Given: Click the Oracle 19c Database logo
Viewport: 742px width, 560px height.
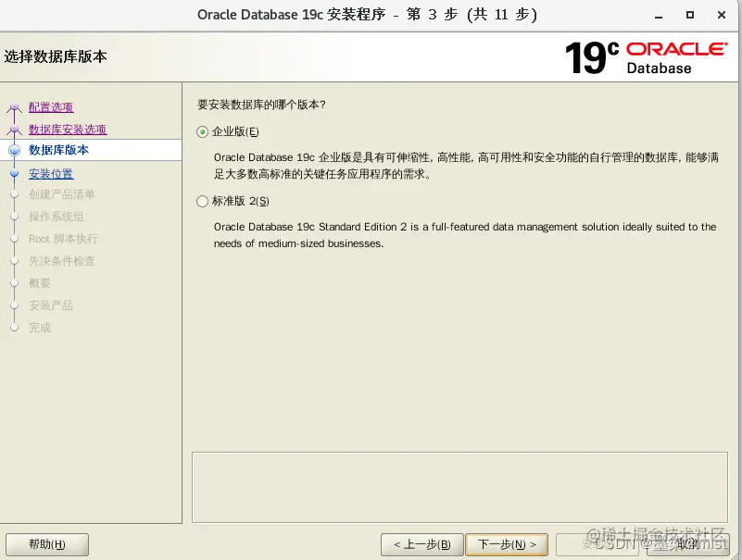Looking at the screenshot, I should coord(646,57).
